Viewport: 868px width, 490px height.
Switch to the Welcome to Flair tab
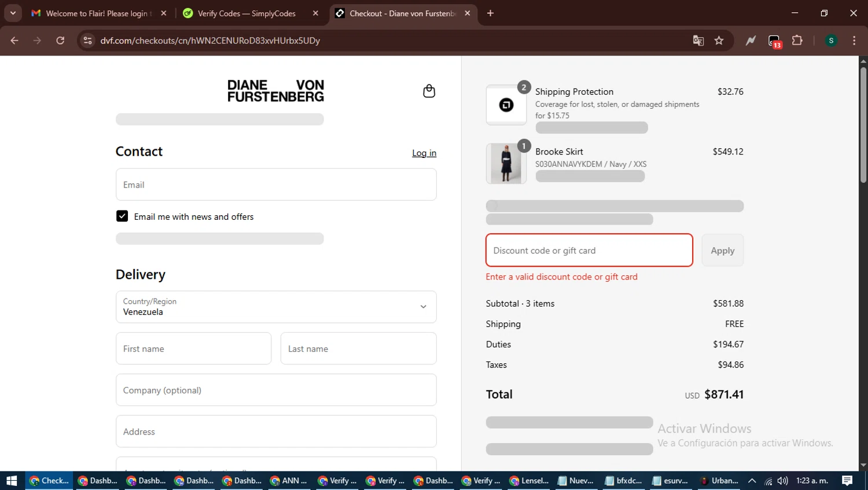pyautogui.click(x=99, y=13)
